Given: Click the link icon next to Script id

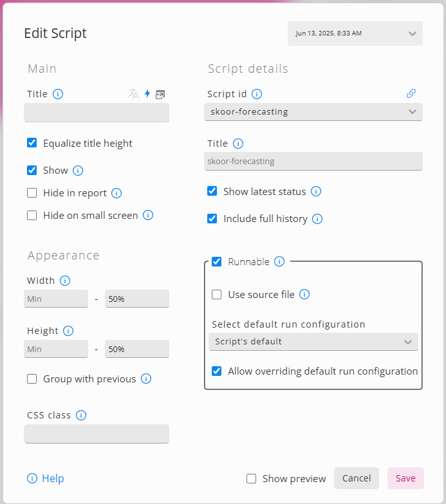Looking at the screenshot, I should click(411, 94).
